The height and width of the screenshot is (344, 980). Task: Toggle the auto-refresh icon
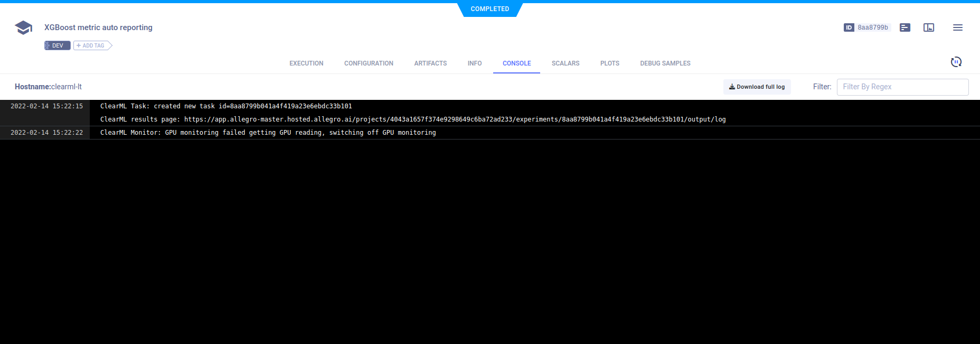pos(956,62)
